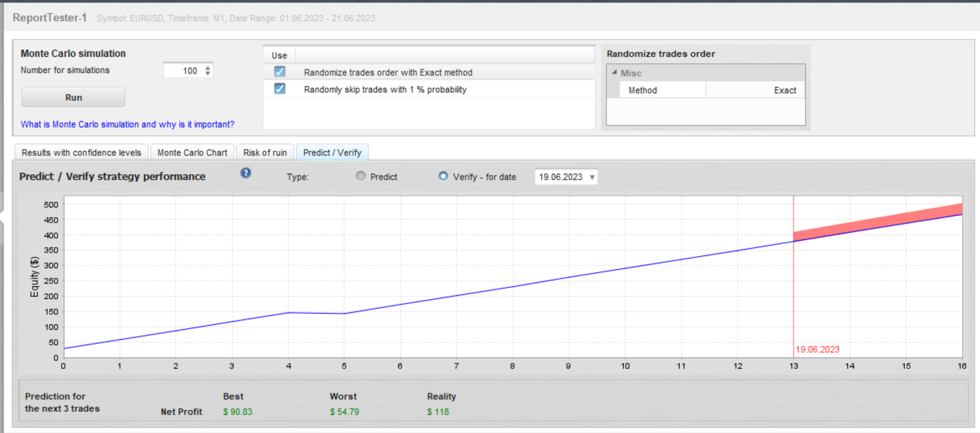Toggle Randomize trades order with Exact method checkbox
Viewport: 980px width, 433px height.
click(x=280, y=71)
